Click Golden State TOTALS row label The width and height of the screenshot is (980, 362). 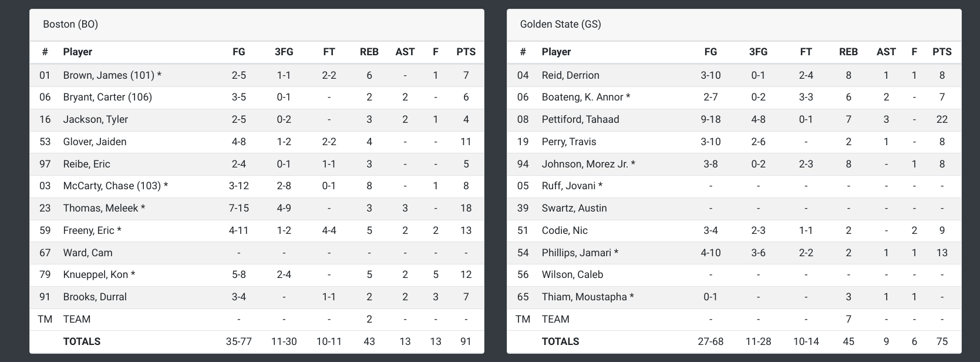click(x=560, y=341)
